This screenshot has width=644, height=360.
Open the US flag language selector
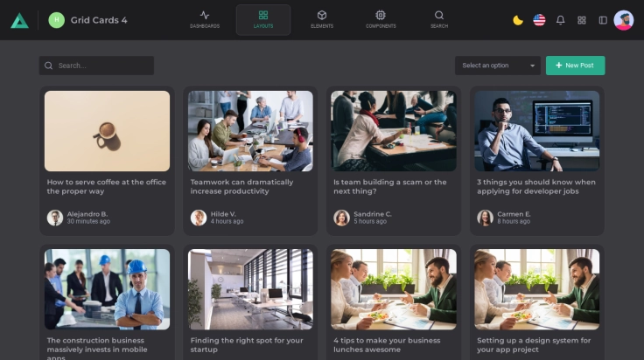539,20
